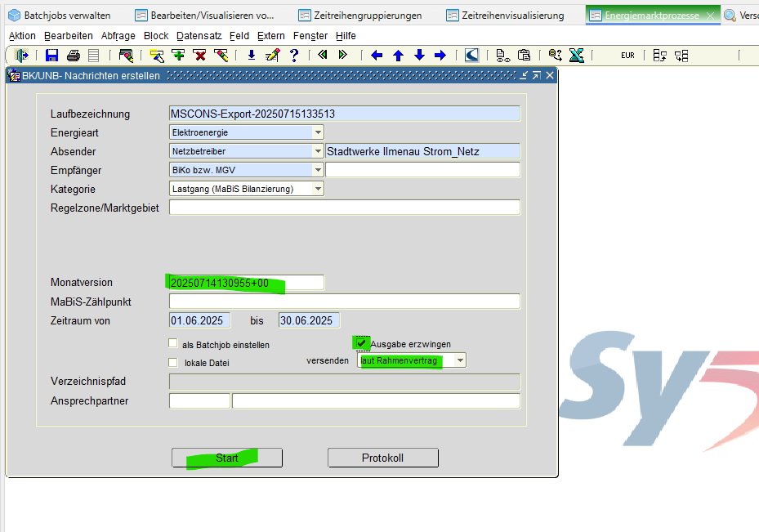Click into the MaBiS-Zählpunkt input field
This screenshot has height=532, width=759.
[344, 302]
